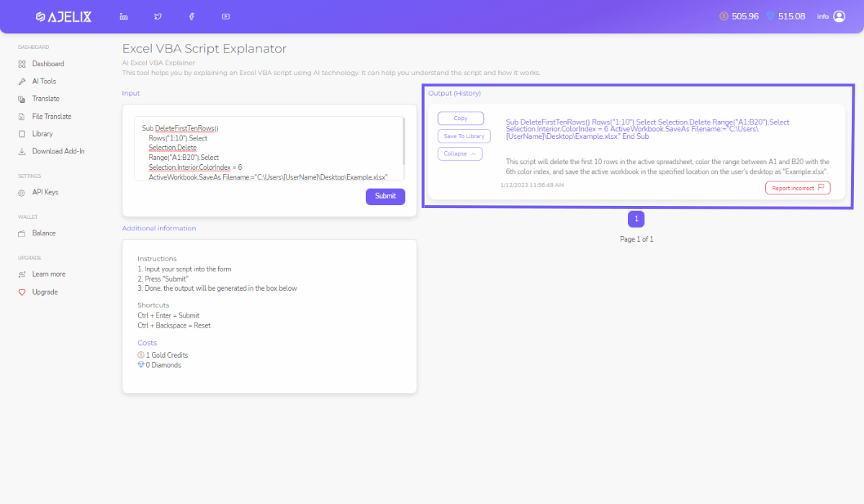Click the Upgrade heart icon

click(22, 292)
